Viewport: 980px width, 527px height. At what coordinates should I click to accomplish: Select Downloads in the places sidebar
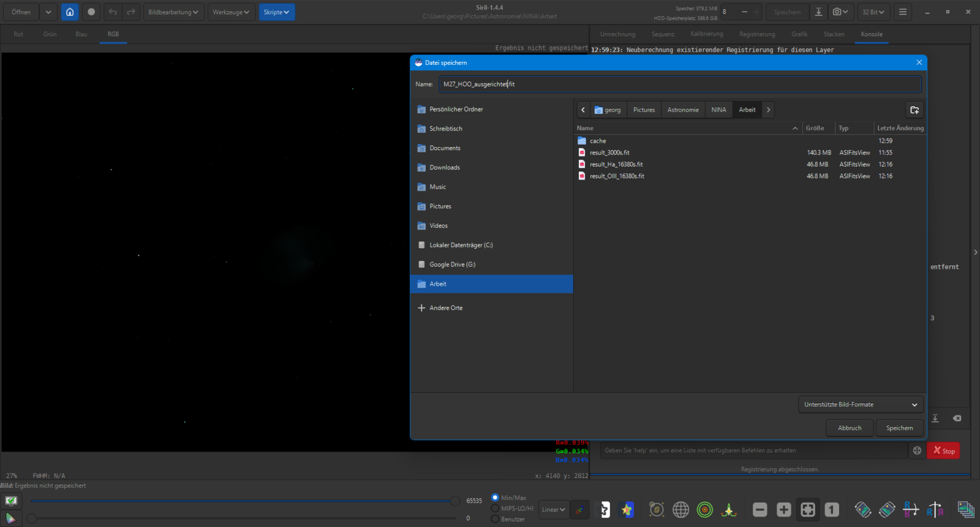tap(492, 167)
